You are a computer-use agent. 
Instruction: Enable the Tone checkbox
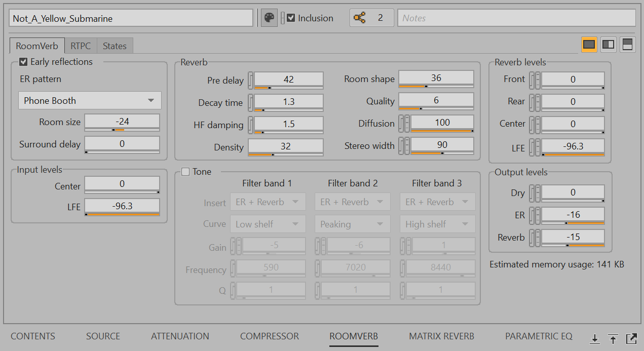185,172
